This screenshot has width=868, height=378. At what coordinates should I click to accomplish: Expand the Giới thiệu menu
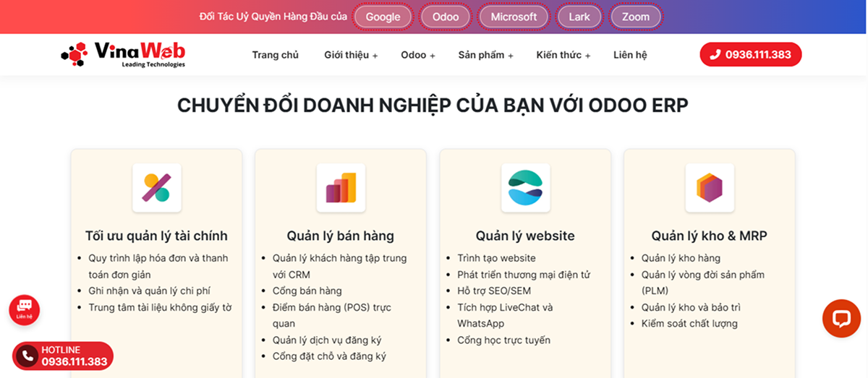[351, 55]
